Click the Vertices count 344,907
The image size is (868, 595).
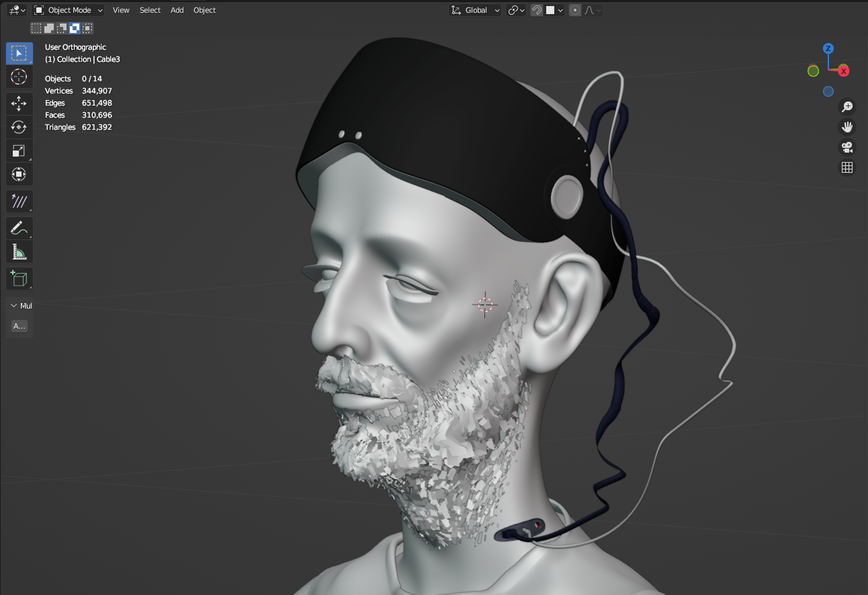(97, 91)
